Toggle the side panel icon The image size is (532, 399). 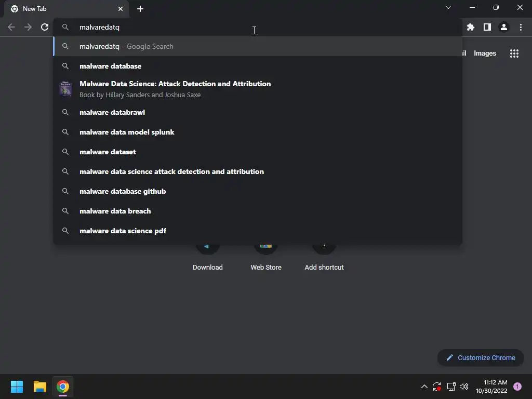[487, 27]
